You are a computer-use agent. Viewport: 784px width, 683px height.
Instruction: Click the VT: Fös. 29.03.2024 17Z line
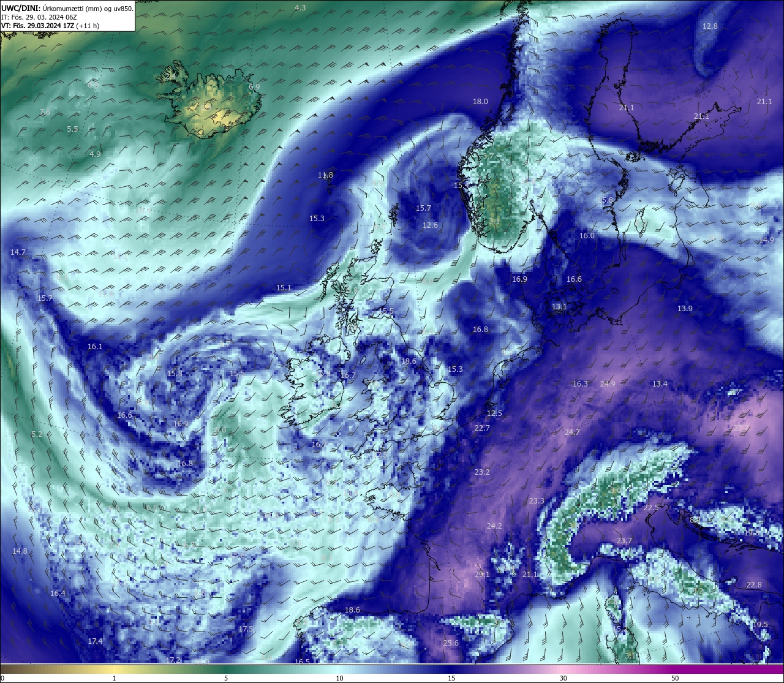click(x=50, y=26)
